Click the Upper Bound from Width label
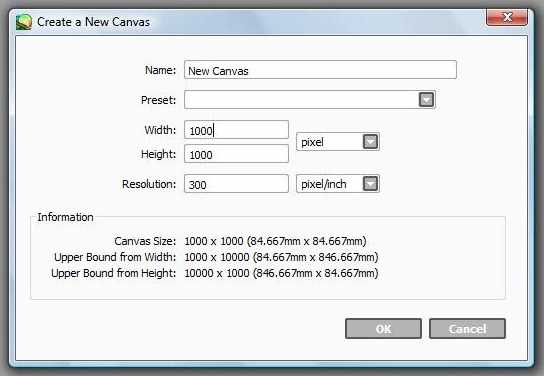Image resolution: width=544 pixels, height=376 pixels. coord(115,257)
